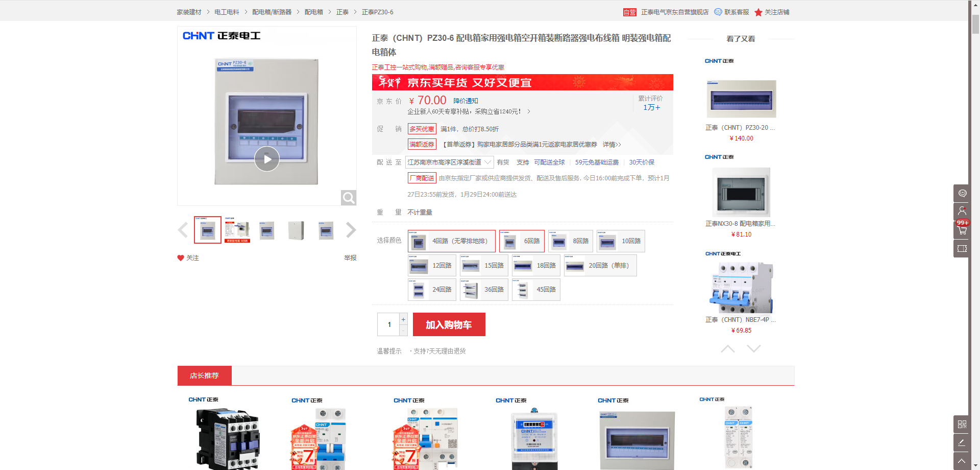Select the fourth thumbnail showing closed box

tap(296, 230)
